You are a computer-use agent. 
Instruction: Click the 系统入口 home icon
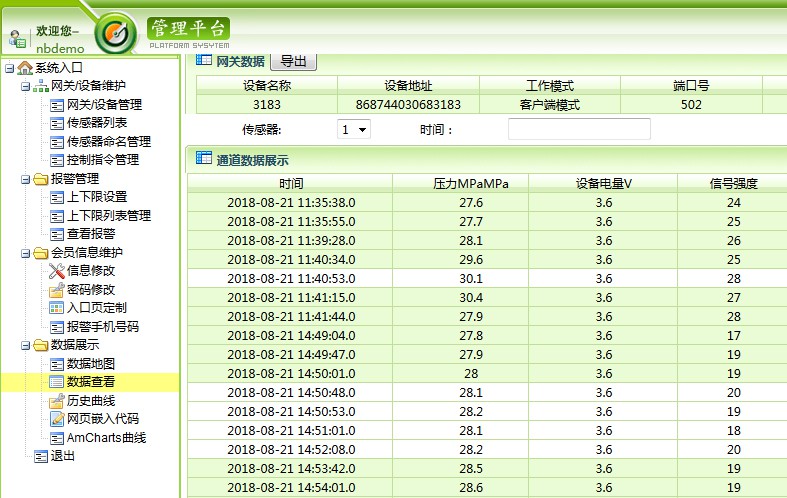25,68
